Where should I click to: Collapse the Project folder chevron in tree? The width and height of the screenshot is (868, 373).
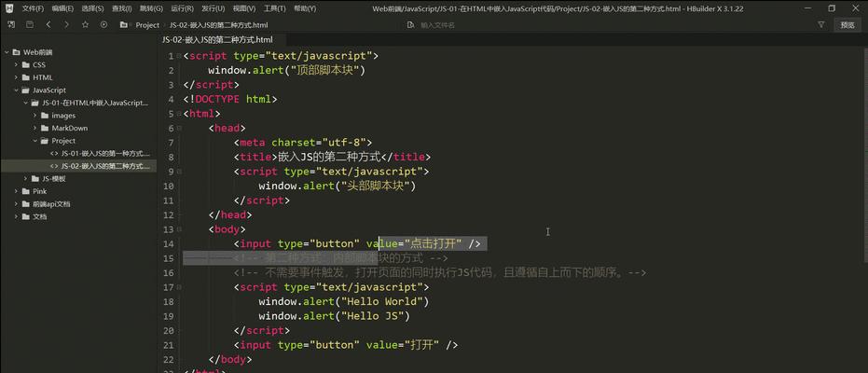(x=34, y=141)
